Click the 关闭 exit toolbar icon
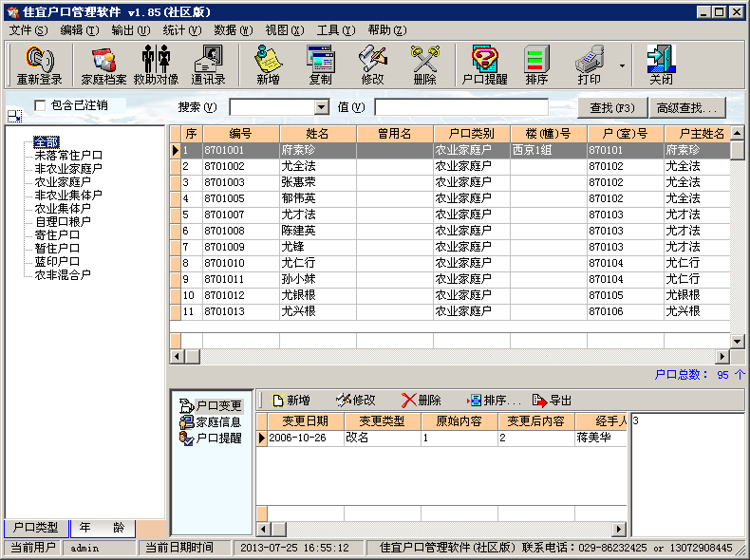The width and height of the screenshot is (750, 560). point(661,65)
